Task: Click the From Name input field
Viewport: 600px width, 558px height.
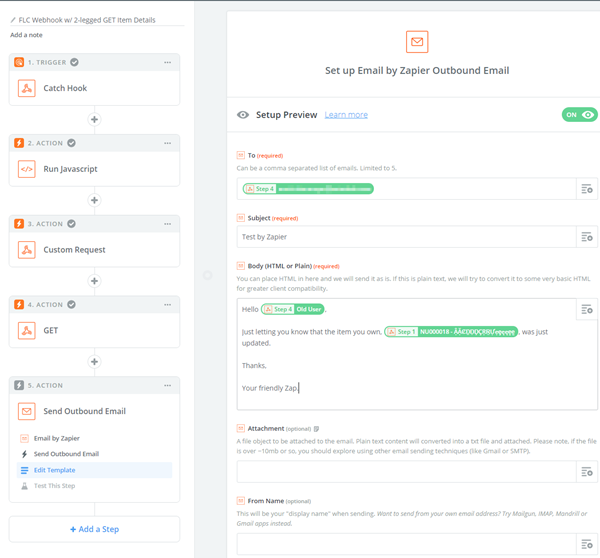Action: [406, 544]
